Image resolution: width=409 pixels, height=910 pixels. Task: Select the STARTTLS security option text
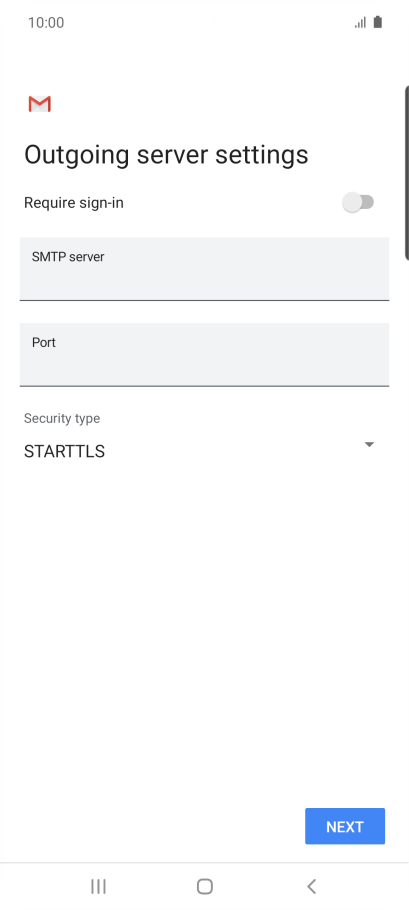pyautogui.click(x=64, y=452)
